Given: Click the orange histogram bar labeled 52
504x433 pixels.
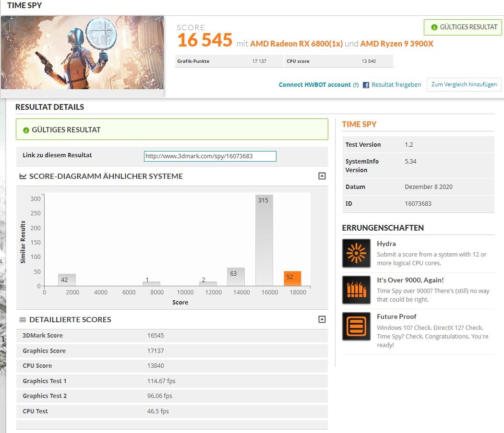Looking at the screenshot, I should coord(292,279).
